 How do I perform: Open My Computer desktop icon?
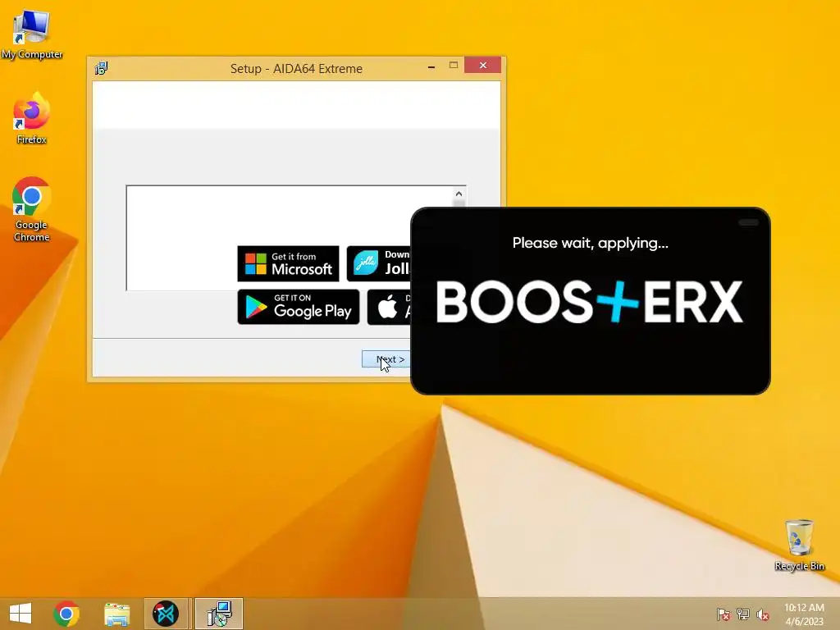pos(32,34)
